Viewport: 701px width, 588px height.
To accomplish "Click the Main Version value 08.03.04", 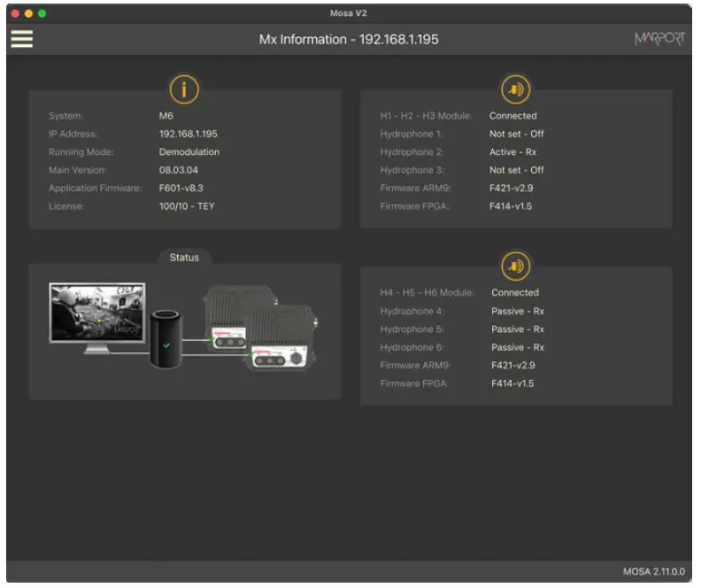I will 179,170.
